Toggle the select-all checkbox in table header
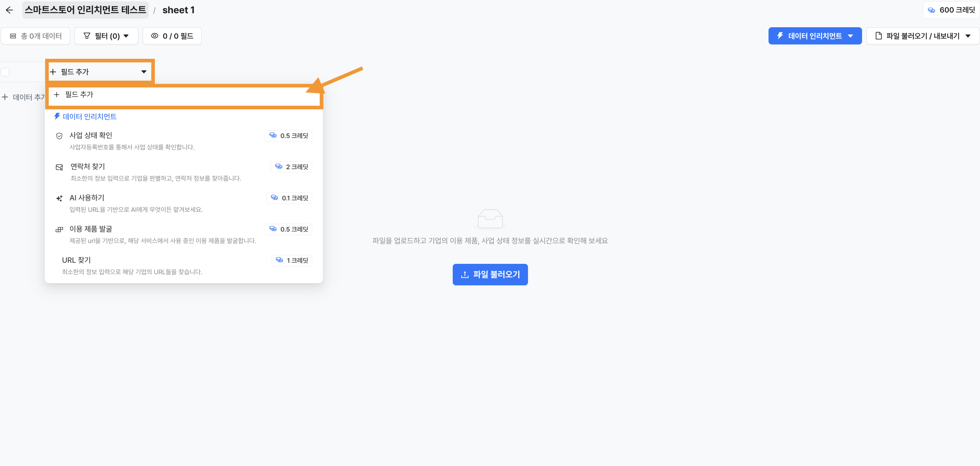The width and height of the screenshot is (980, 466). click(x=5, y=72)
